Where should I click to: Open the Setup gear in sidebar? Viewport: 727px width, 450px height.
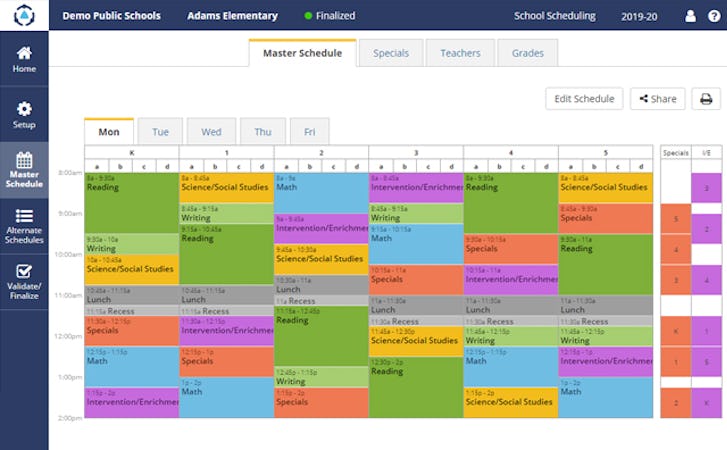coord(24,114)
